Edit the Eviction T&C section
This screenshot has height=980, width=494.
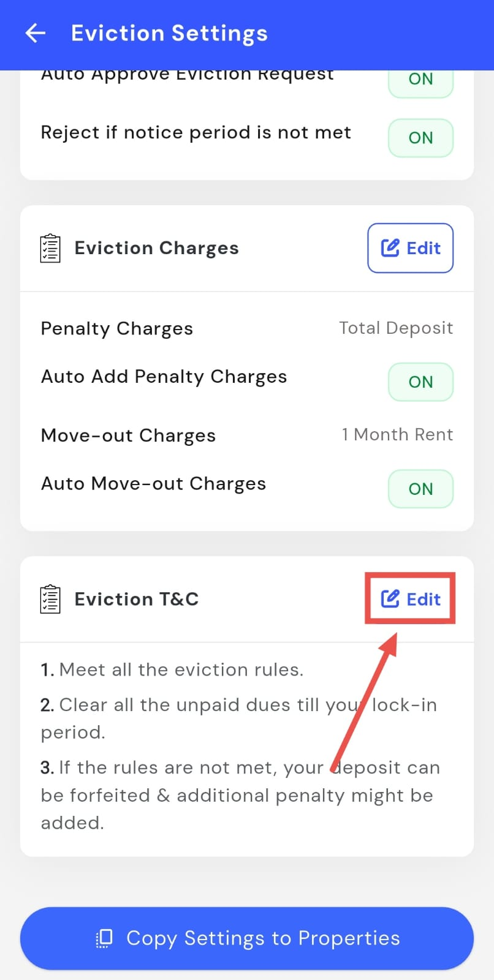tap(411, 599)
